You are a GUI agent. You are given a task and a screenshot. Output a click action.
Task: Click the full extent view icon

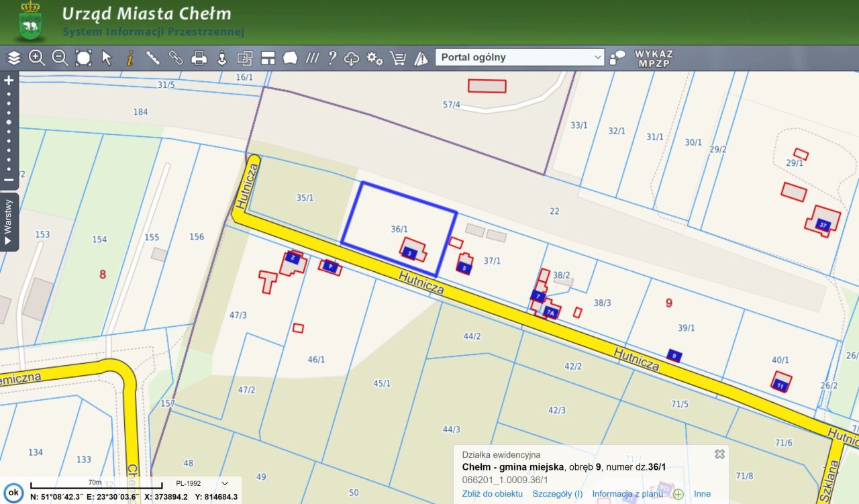point(83,58)
